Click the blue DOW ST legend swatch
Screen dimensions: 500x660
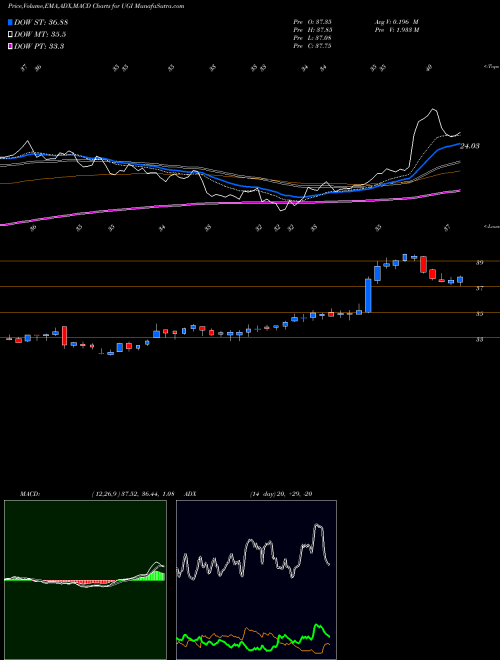(10, 22)
